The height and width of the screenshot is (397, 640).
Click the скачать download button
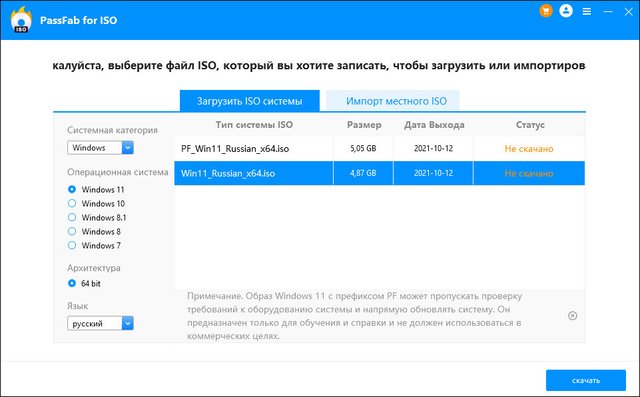(586, 380)
